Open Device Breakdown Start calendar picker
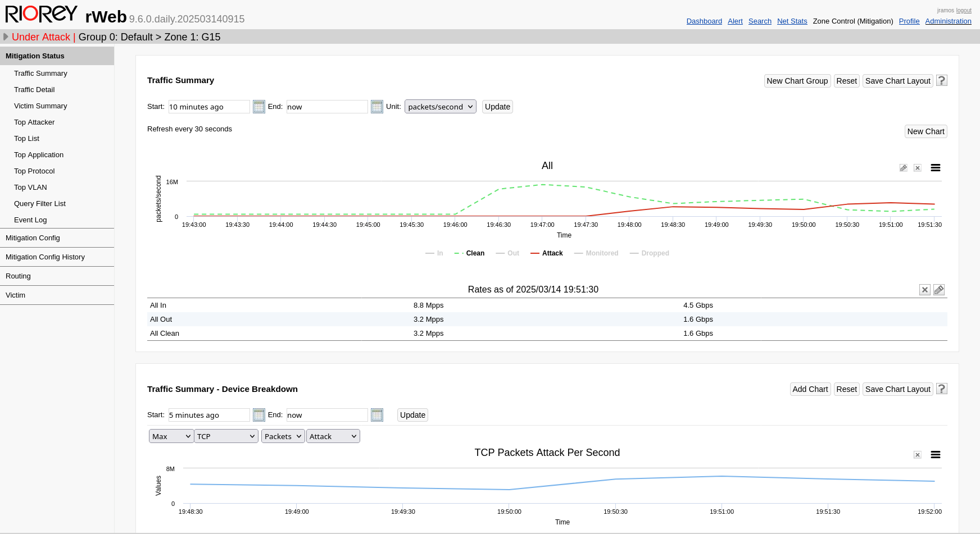This screenshot has width=980, height=534. 258,415
